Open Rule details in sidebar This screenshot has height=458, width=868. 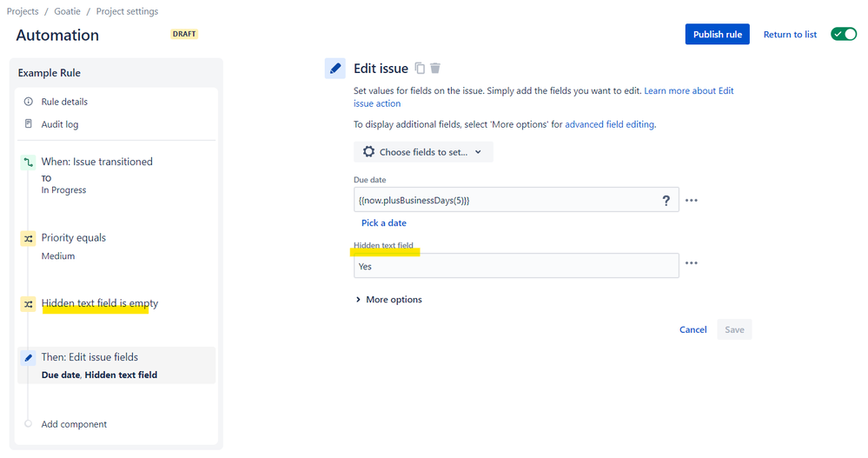64,102
